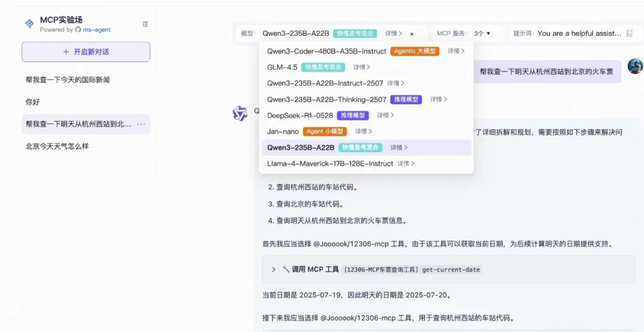Collapse the model selector caret arrow
644x332 pixels.
(412, 33)
